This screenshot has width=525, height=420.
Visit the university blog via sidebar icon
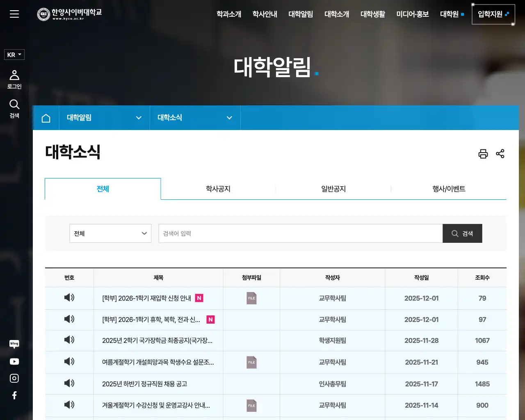tap(14, 344)
